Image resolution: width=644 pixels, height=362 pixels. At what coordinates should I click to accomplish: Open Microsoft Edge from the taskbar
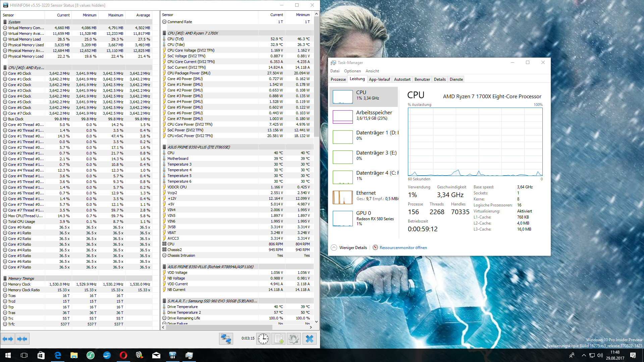(x=58, y=355)
